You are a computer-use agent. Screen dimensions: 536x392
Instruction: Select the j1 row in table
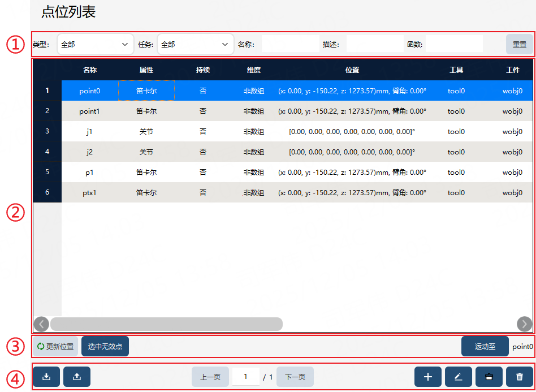[283, 131]
